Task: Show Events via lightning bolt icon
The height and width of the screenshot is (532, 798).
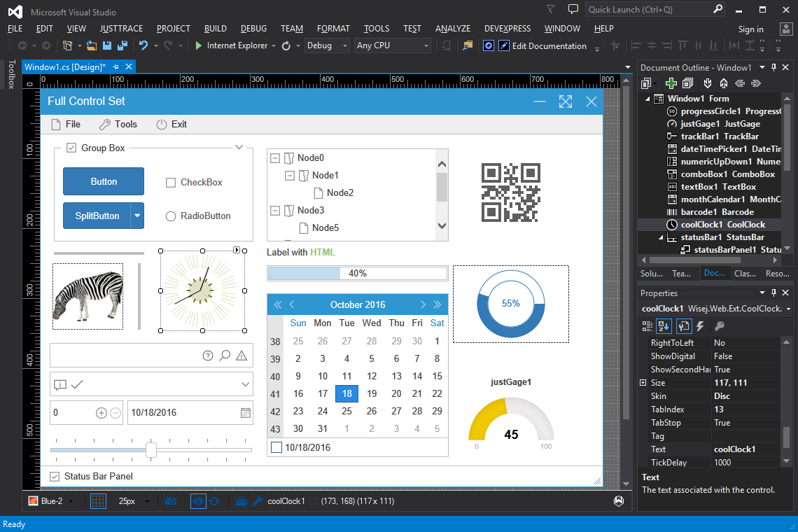Action: coord(700,326)
